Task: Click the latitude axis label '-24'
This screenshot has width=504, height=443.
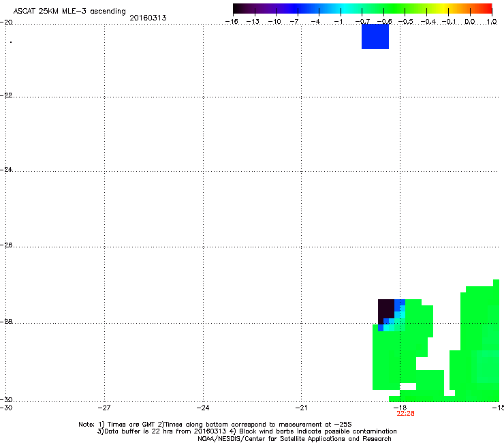Action: [6, 170]
